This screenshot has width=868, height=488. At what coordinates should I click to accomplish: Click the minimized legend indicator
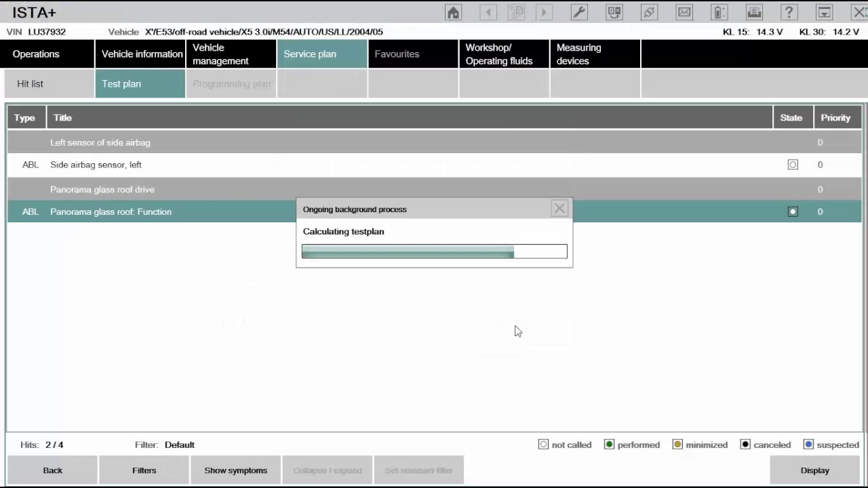(677, 445)
